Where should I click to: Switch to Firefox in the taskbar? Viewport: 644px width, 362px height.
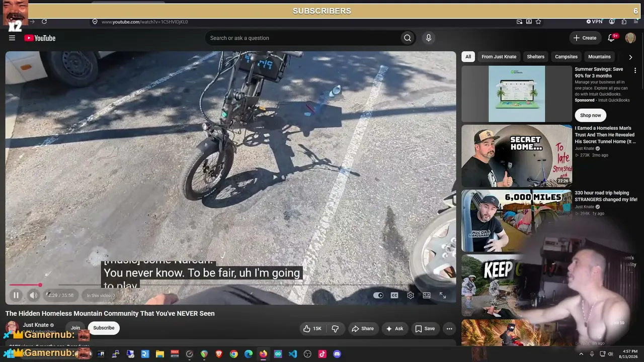(263, 354)
